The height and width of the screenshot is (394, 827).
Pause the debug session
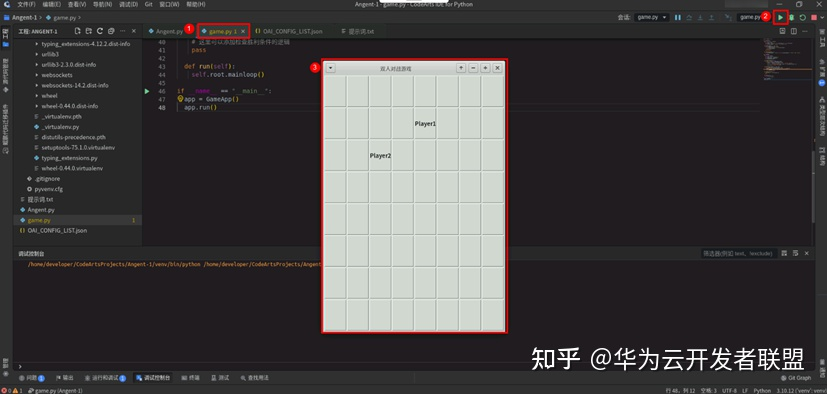[x=678, y=17]
